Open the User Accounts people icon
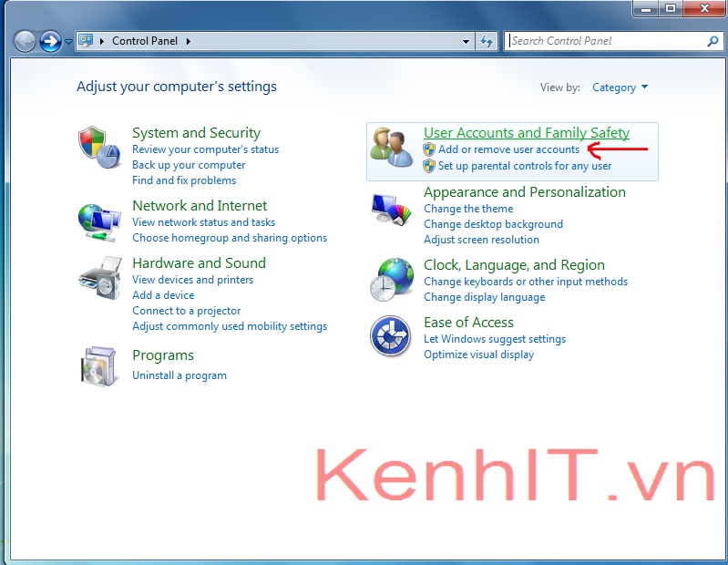The height and width of the screenshot is (565, 728). (x=392, y=147)
